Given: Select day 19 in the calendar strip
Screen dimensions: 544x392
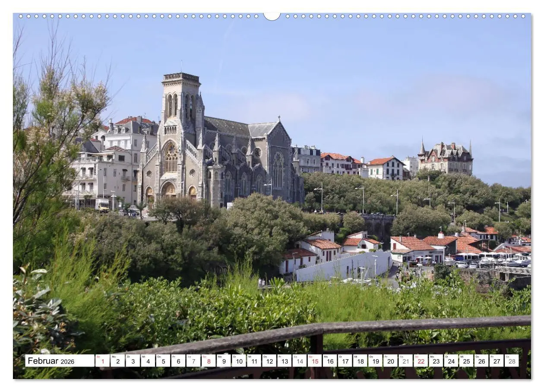Looking at the screenshot, I should tap(375, 361).
